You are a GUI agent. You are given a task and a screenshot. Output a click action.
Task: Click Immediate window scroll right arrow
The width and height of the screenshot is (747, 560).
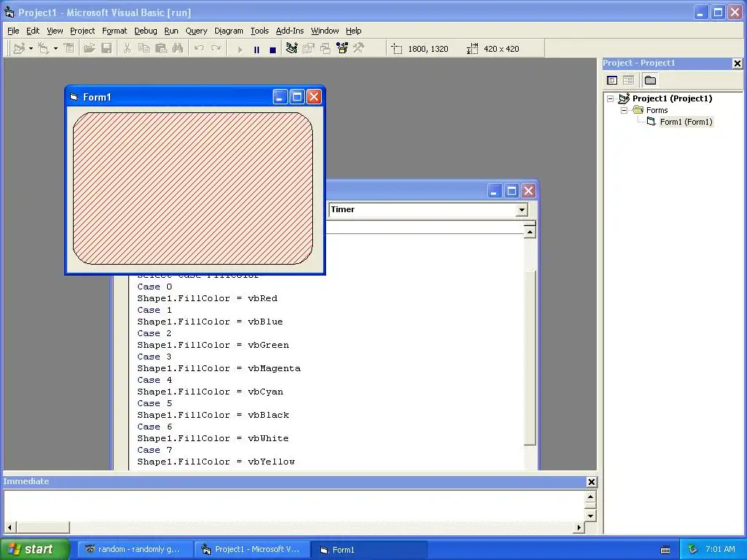[578, 527]
